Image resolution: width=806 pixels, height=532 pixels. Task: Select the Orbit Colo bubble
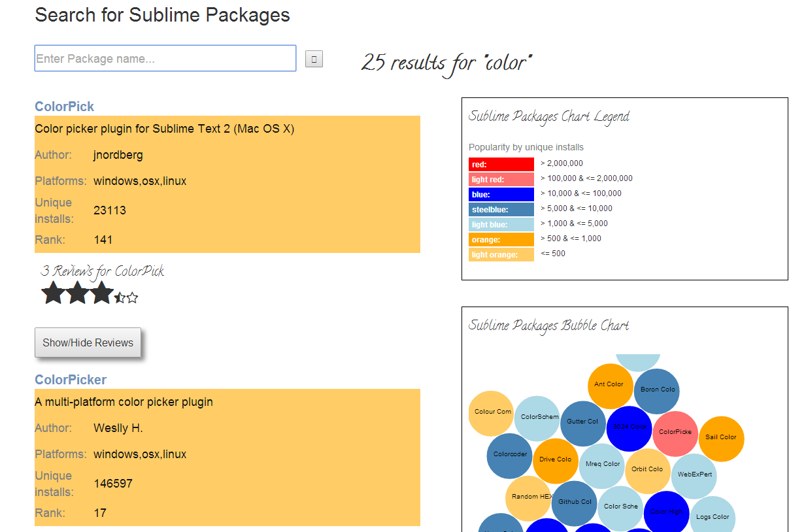(x=648, y=471)
